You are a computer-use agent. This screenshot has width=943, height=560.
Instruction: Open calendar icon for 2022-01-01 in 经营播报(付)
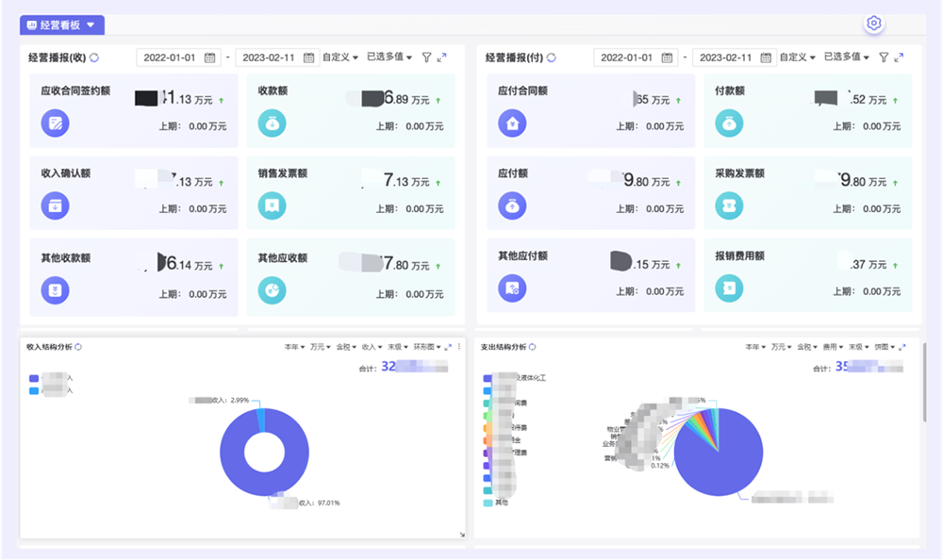(667, 58)
